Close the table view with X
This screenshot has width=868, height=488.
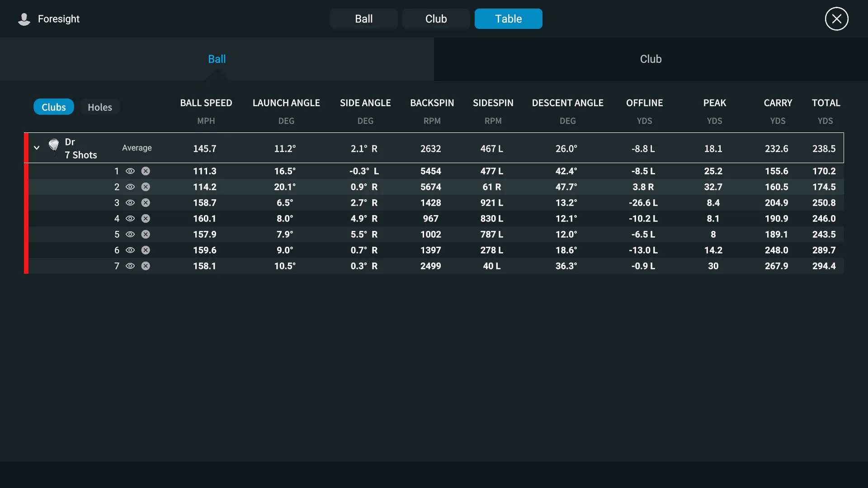[836, 19]
